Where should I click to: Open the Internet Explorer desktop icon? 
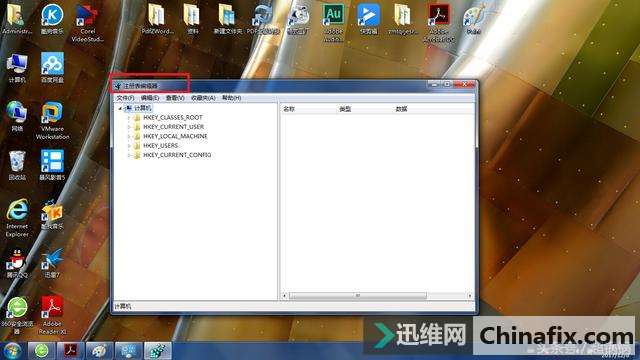17,218
